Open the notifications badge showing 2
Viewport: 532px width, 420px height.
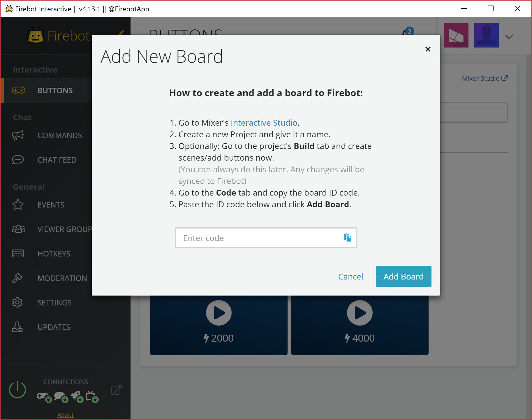[x=409, y=31]
